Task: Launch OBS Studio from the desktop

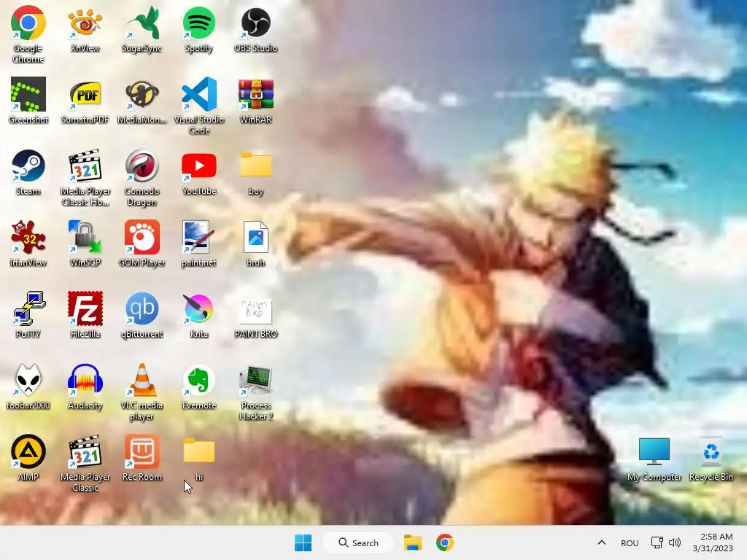Action: pyautogui.click(x=256, y=23)
